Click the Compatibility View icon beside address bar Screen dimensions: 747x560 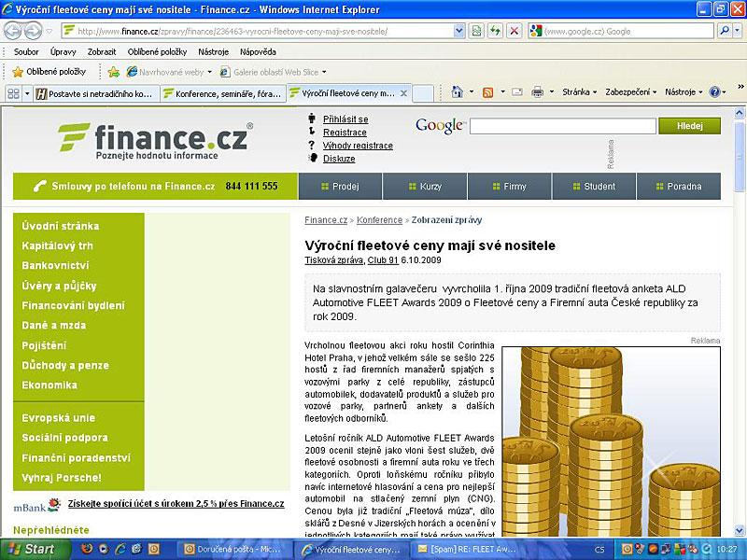point(476,32)
